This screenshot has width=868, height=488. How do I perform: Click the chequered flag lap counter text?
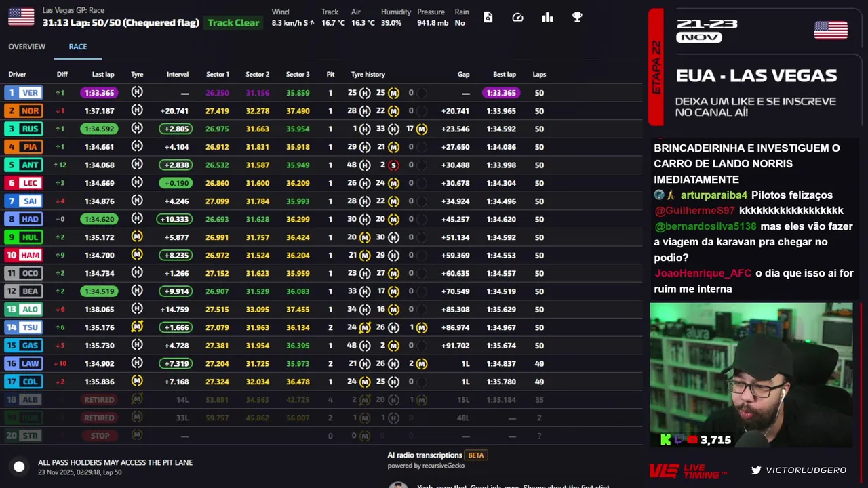(121, 23)
